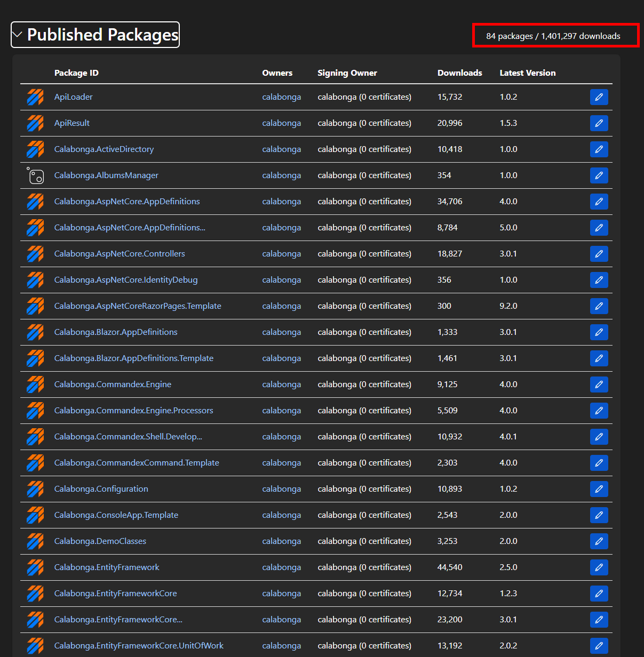The width and height of the screenshot is (644, 657).
Task: Open Calabonga.EntityFrameworkCore.UnitOfWork package
Action: click(139, 646)
